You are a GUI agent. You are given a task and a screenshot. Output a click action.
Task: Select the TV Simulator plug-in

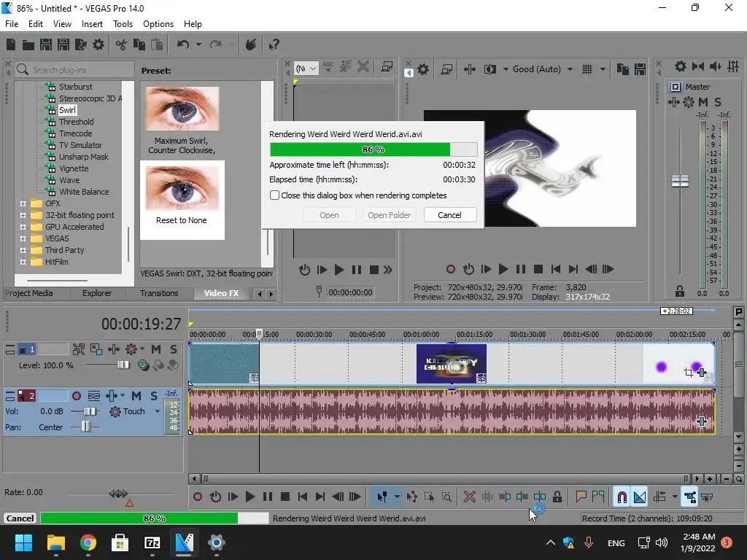pyautogui.click(x=80, y=145)
